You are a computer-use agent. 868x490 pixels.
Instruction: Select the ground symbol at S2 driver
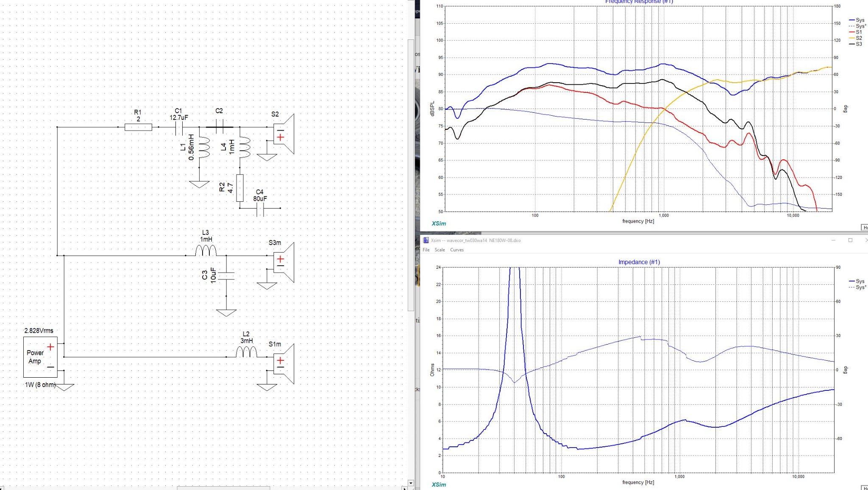(267, 157)
